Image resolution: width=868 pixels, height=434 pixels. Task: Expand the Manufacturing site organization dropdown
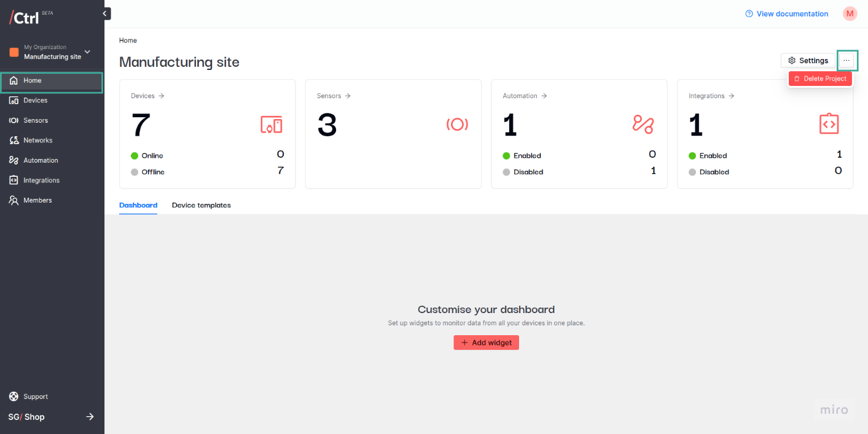(87, 52)
